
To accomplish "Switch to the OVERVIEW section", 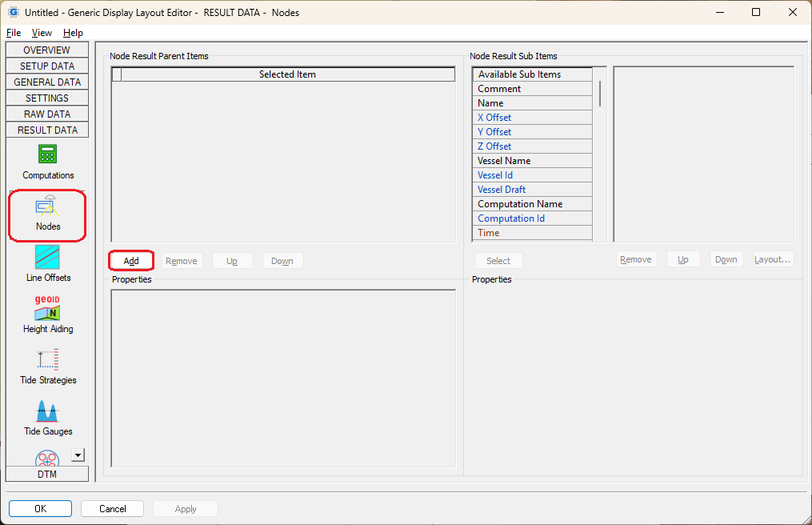I will tap(47, 50).
